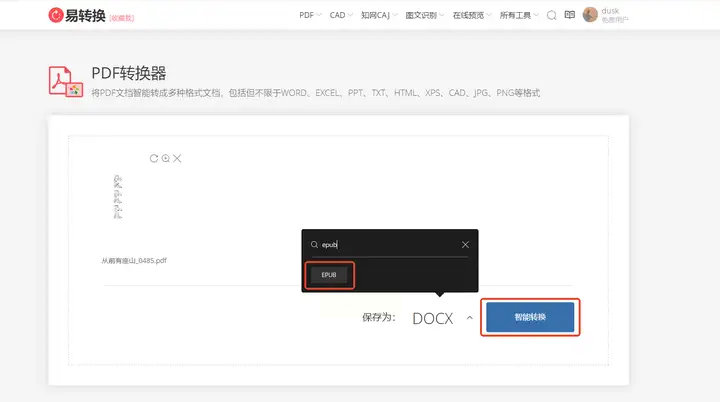This screenshot has width=720, height=402.
Task: Open the 知网CAJ menu
Action: click(379, 15)
